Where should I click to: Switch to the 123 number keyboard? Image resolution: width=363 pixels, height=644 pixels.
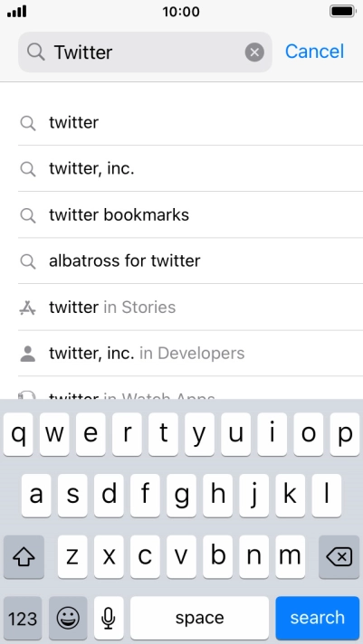coord(23,618)
